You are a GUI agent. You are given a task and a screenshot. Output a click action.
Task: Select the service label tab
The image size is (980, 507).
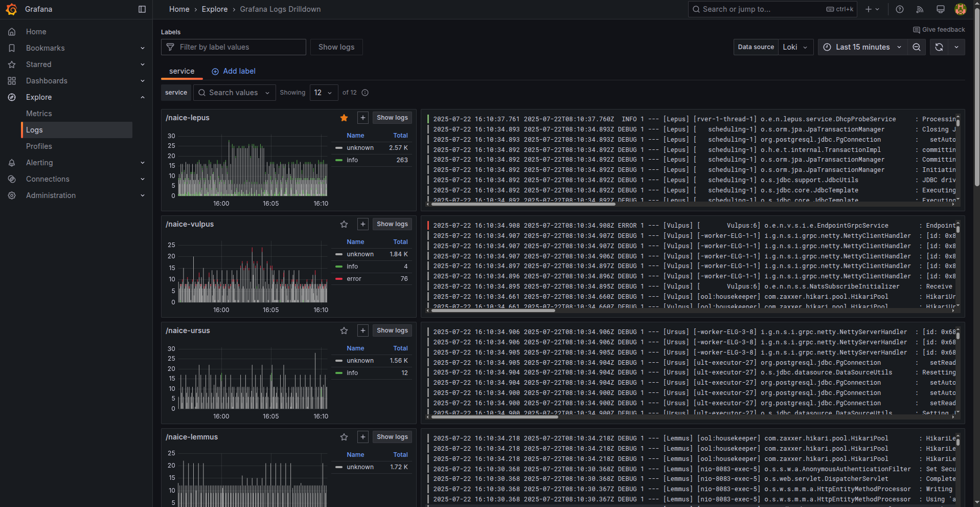tap(181, 71)
